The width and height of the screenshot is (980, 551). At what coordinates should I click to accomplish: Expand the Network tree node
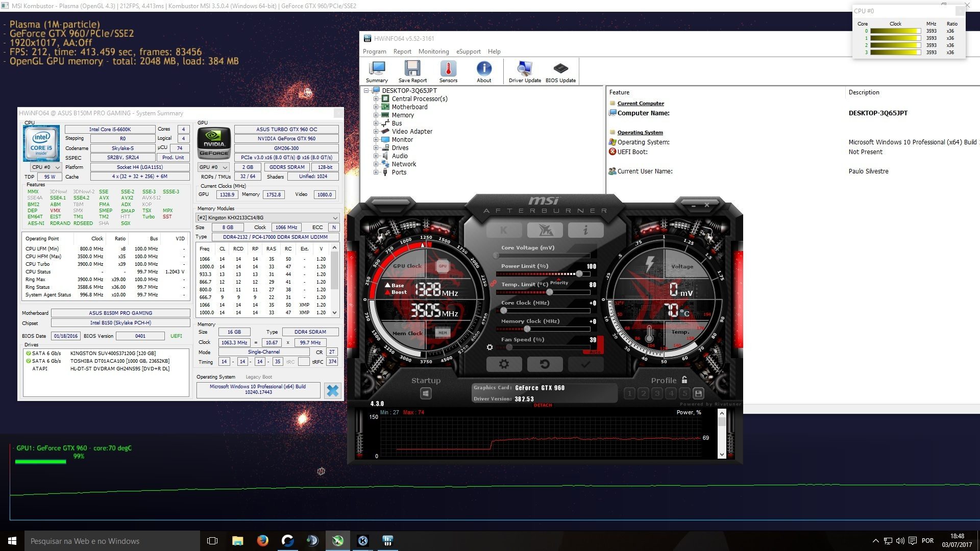click(x=376, y=164)
